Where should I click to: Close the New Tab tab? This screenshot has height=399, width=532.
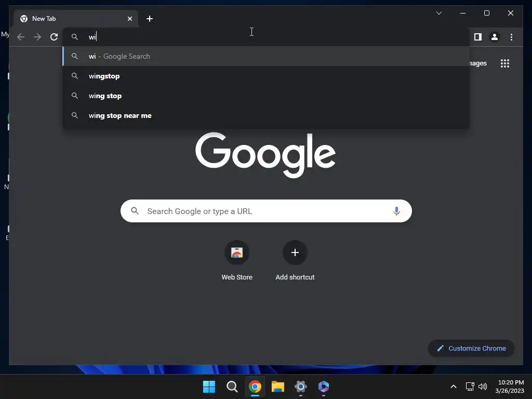[129, 19]
